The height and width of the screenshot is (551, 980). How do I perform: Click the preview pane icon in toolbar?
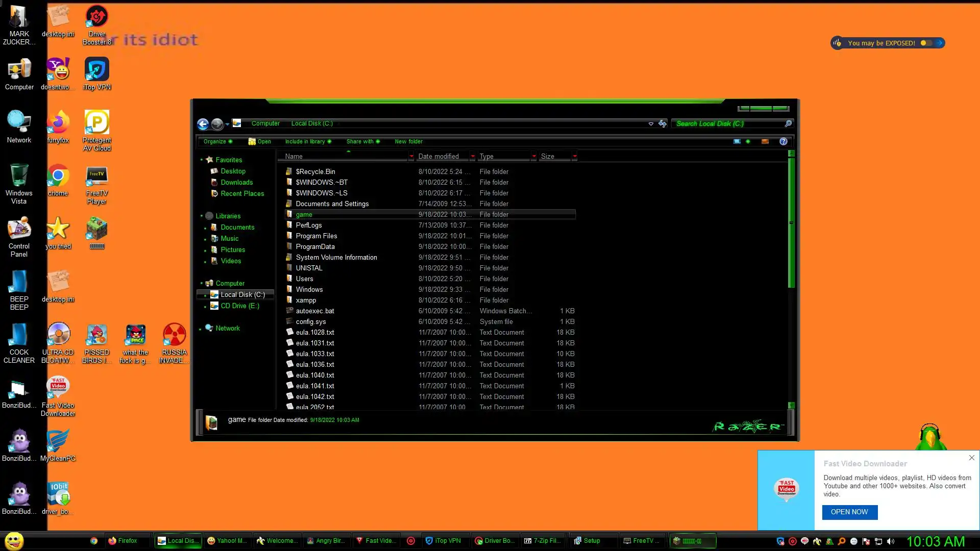pos(765,141)
